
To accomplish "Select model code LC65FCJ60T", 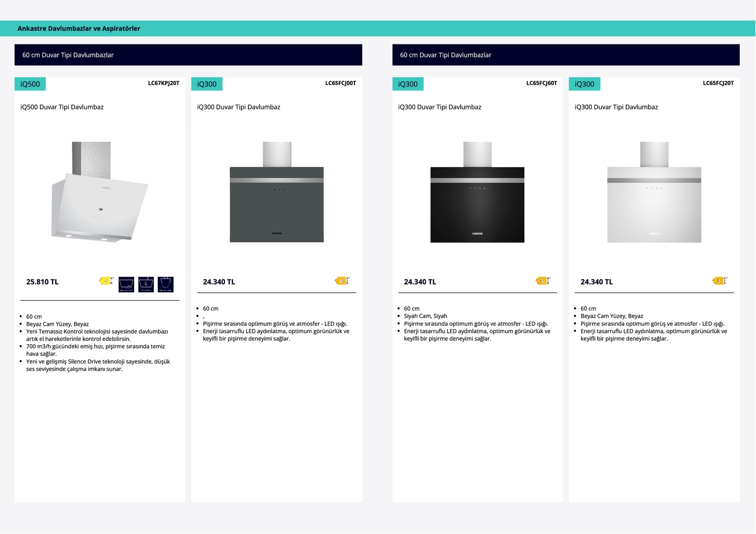I will [x=542, y=83].
